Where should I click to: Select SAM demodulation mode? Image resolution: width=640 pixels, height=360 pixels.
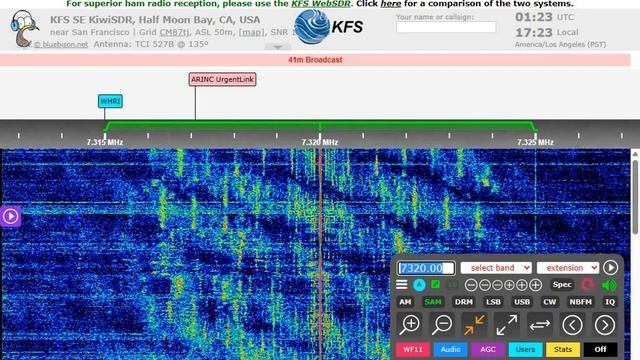[x=433, y=302]
